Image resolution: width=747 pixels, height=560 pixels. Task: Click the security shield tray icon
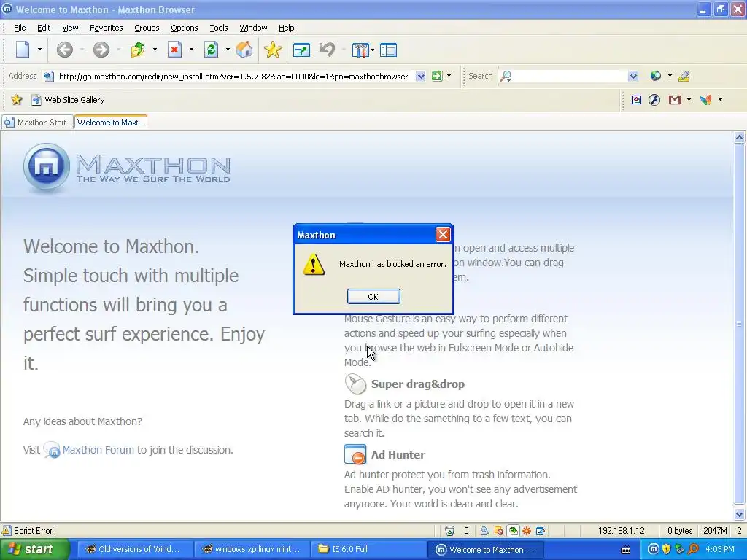[x=667, y=549]
